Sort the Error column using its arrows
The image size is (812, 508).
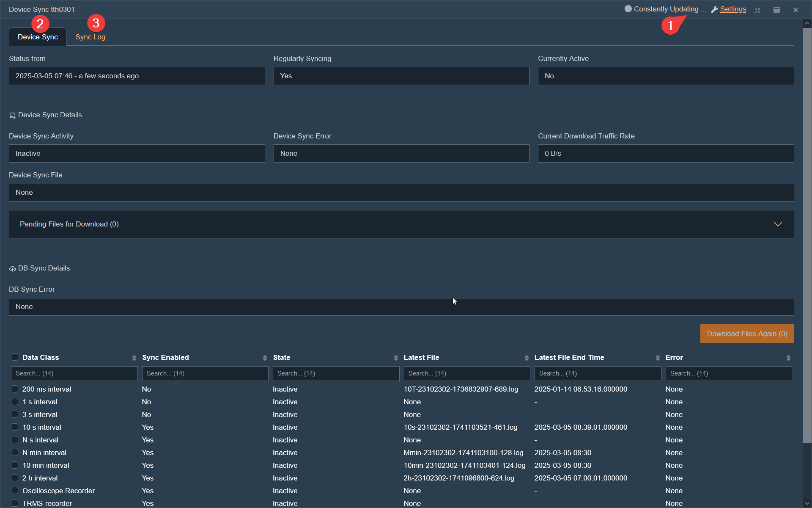pos(788,358)
